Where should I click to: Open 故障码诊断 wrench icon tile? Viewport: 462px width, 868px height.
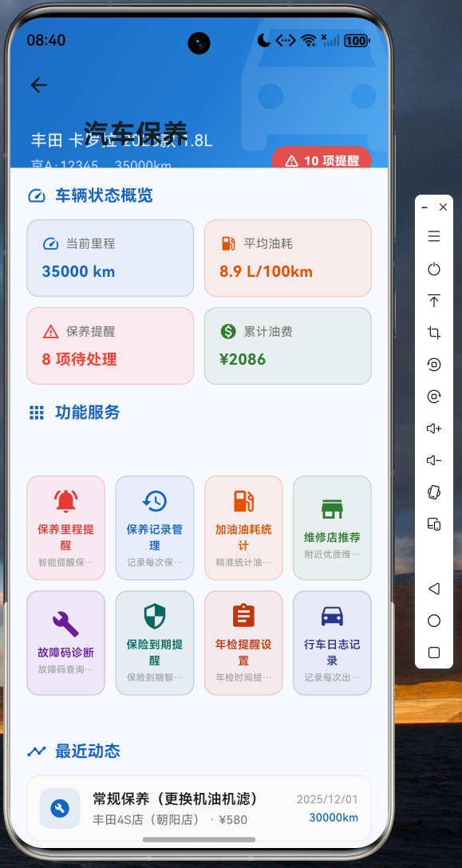pyautogui.click(x=66, y=643)
